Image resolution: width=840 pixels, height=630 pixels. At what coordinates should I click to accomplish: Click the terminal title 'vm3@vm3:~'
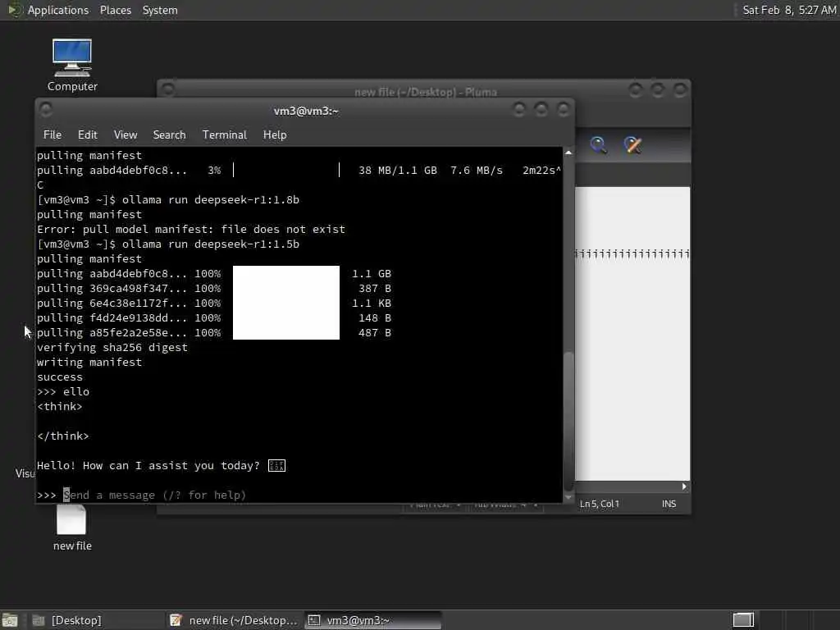click(x=306, y=111)
